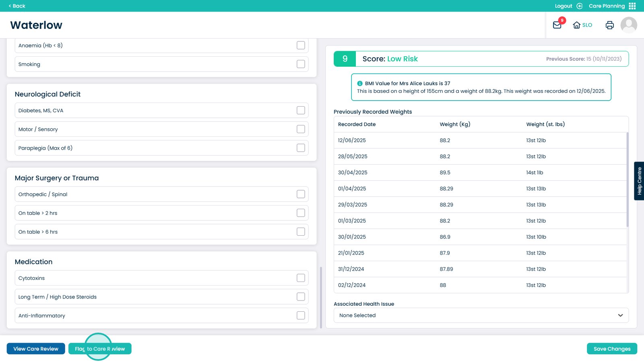
Task: Click the printer icon
Action: (609, 25)
